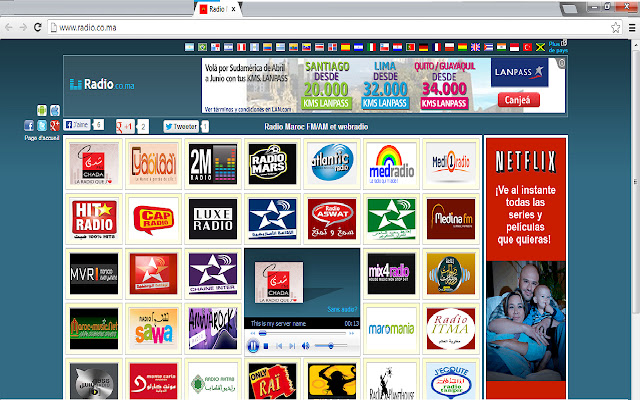Screen dimensions: 640x400
Task: Open the Yabiladi radio station
Action: click(x=153, y=164)
